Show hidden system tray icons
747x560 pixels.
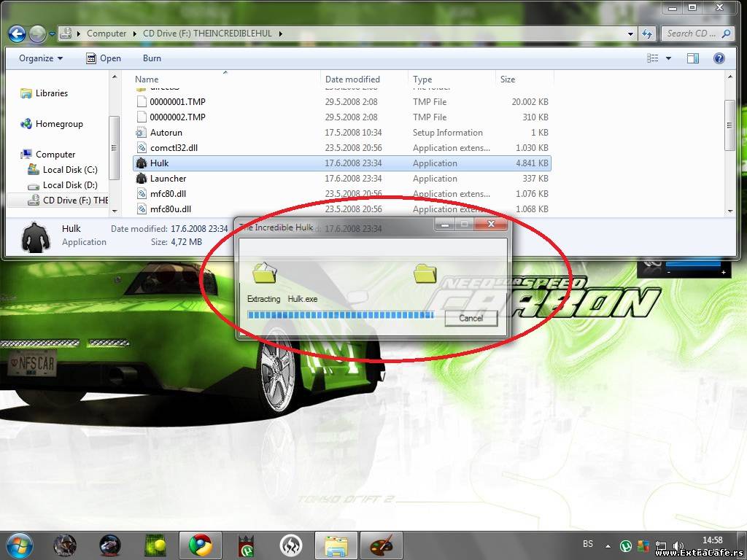coord(608,545)
